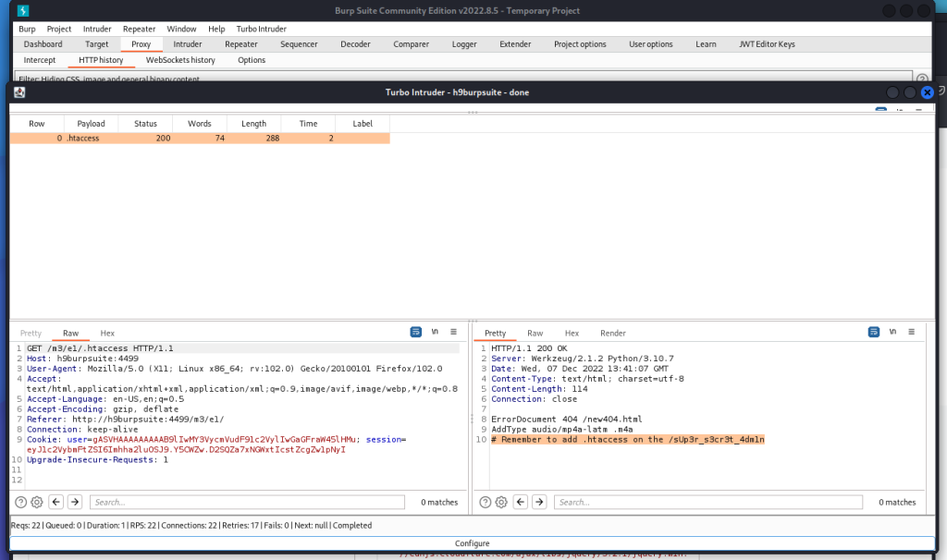Toggle show non-printable chars in request pane
This screenshot has width=947, height=560.
pos(435,332)
